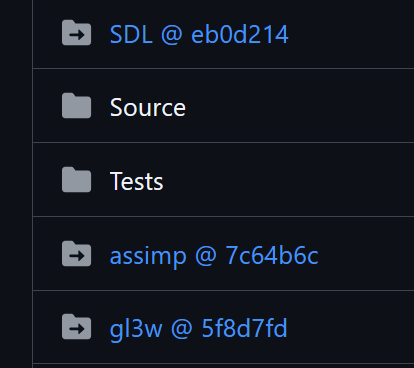414x368 pixels.
Task: Open commit hash eb0d214 link
Action: tap(239, 34)
